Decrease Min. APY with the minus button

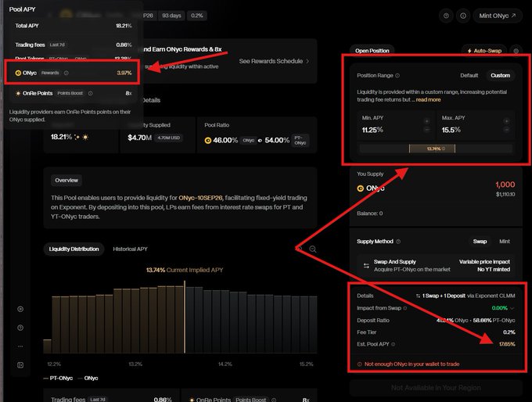coord(427,130)
